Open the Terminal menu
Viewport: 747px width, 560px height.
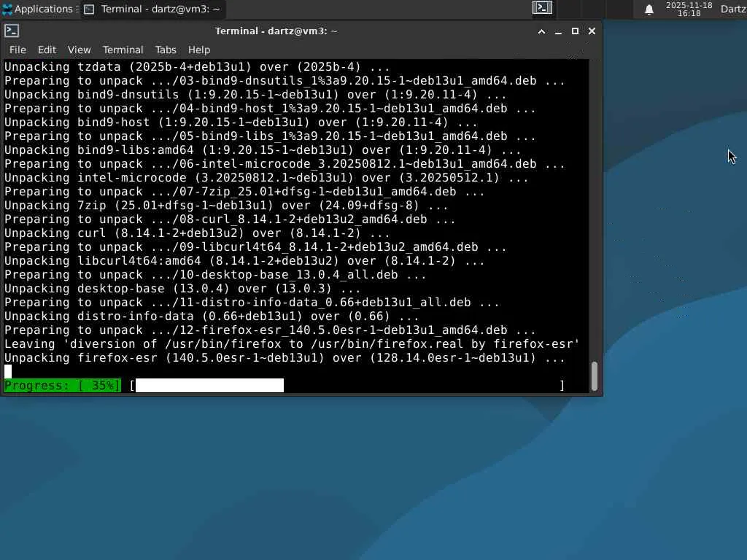123,50
